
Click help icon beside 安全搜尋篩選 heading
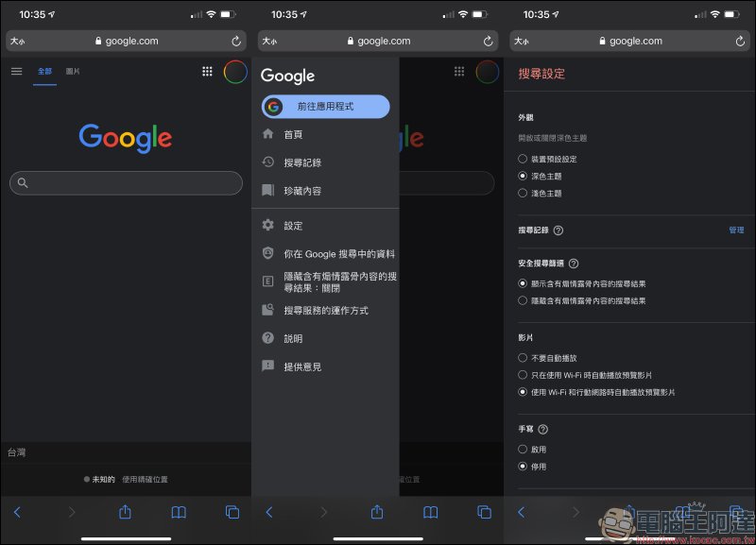click(x=574, y=264)
